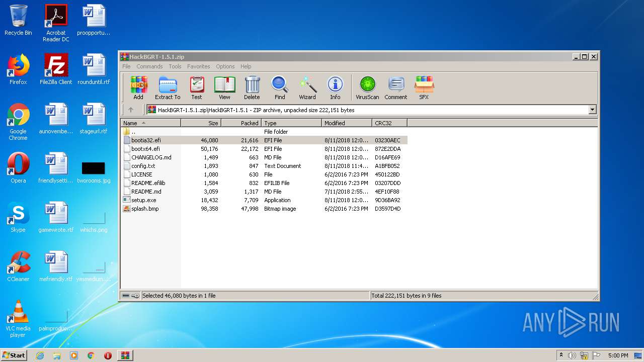This screenshot has width=644, height=362.
Task: Select Google Chrome desktop shortcut
Action: [18, 122]
